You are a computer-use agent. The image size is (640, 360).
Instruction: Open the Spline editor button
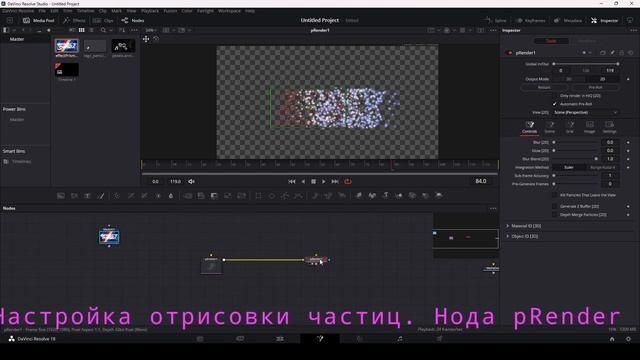(x=496, y=20)
